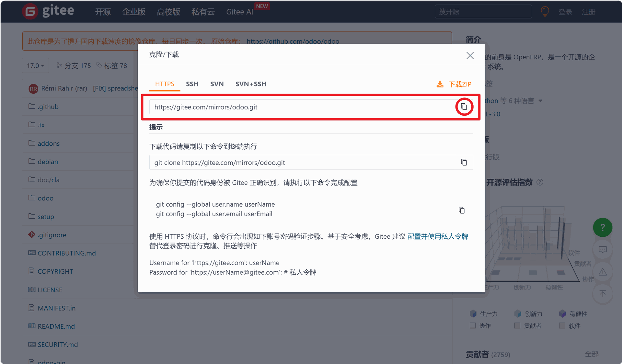Click the 下载ZIP link text

[460, 84]
